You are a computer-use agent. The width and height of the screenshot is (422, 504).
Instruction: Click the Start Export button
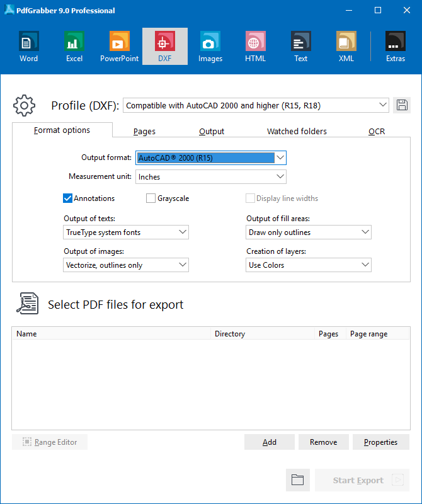tap(362, 480)
